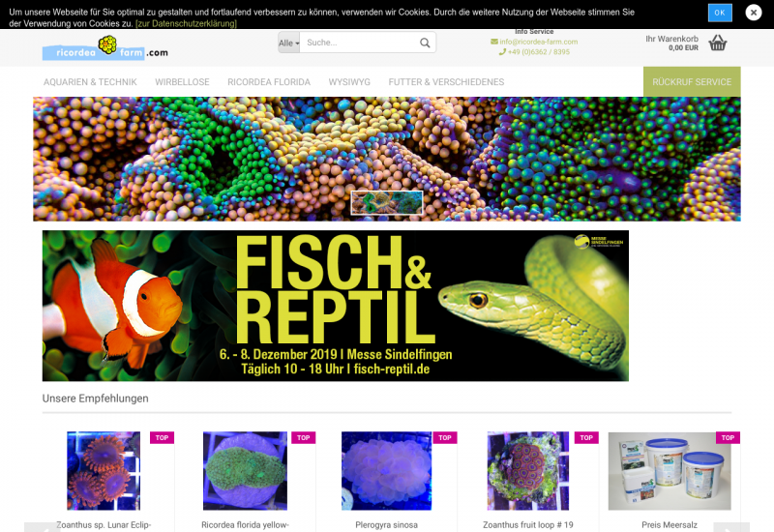The height and width of the screenshot is (532, 774).
Task: Open the Fisch & Reptil banner
Action: [x=335, y=306]
